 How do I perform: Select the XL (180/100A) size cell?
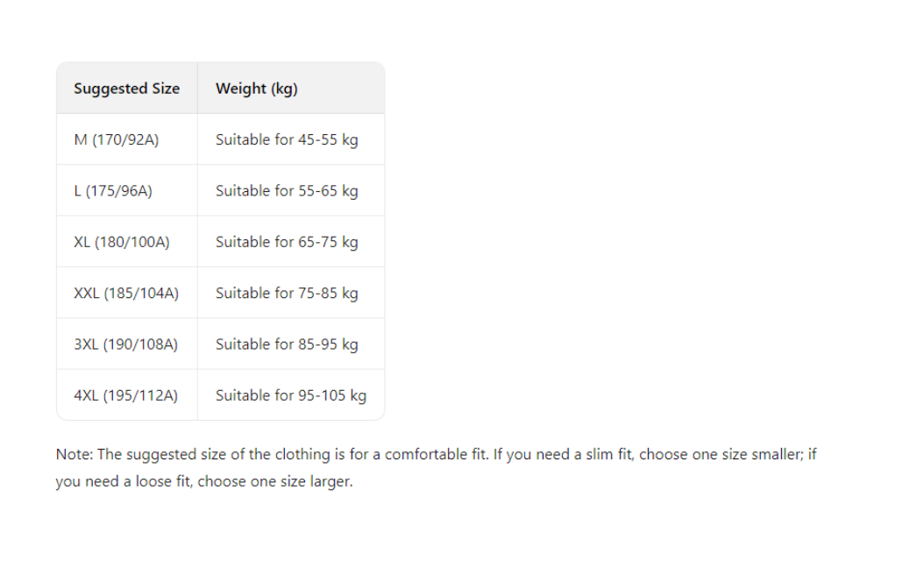tap(122, 242)
